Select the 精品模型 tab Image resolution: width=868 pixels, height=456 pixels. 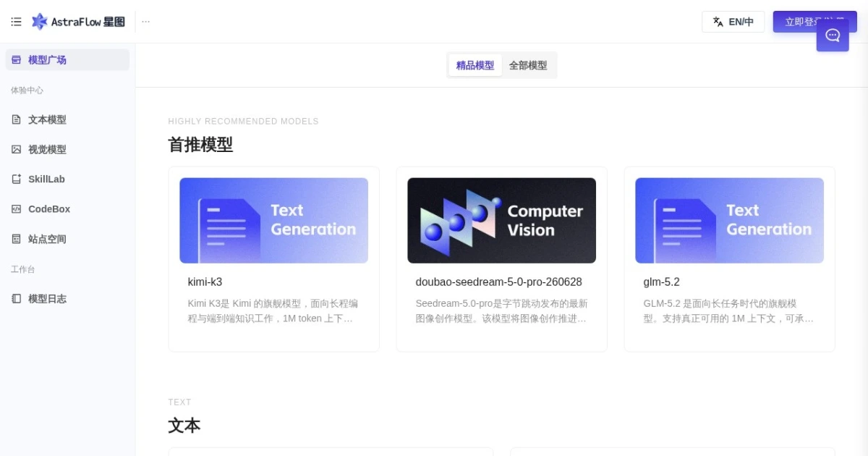coord(475,65)
